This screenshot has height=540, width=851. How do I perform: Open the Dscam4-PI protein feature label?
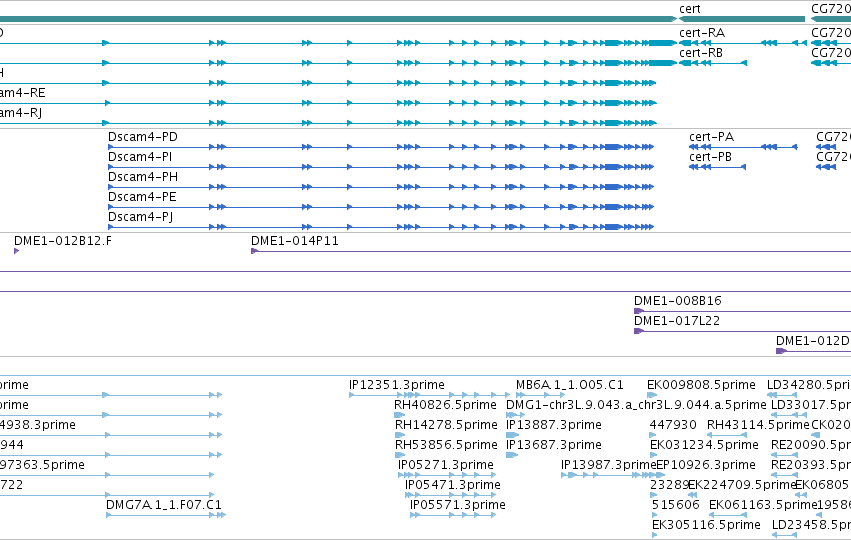[x=140, y=157]
